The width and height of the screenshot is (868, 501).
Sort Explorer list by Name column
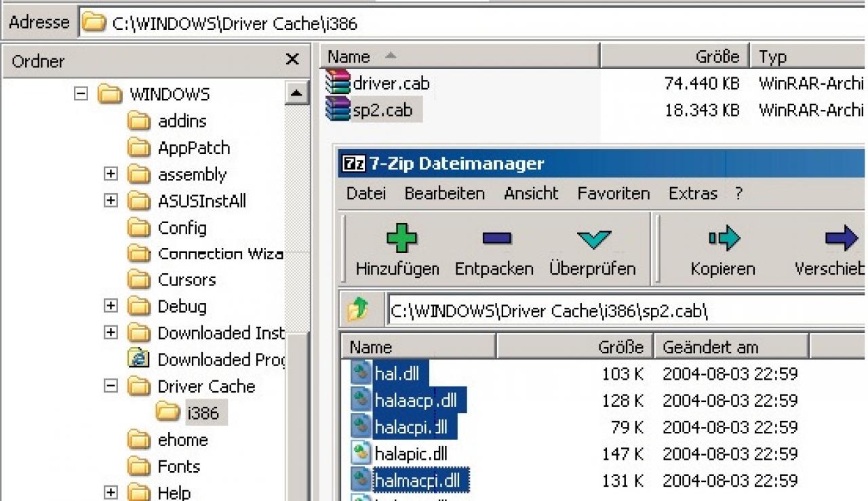pyautogui.click(x=459, y=56)
